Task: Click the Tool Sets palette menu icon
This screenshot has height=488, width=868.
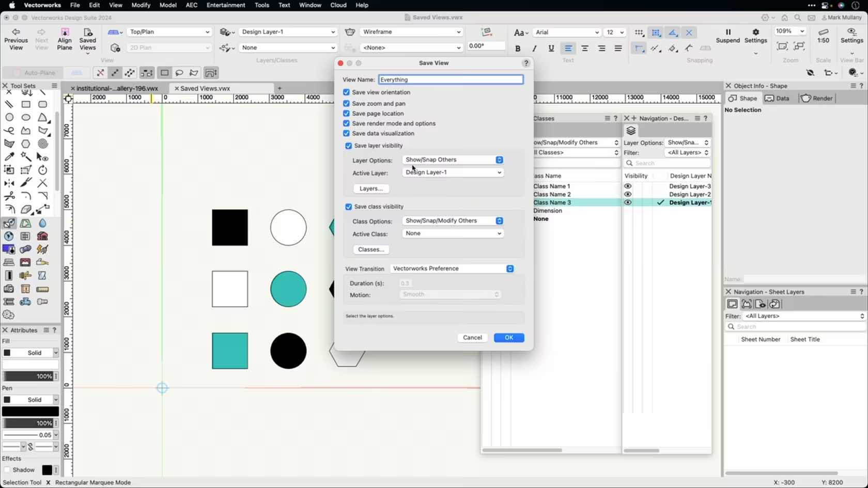Action: 54,86
